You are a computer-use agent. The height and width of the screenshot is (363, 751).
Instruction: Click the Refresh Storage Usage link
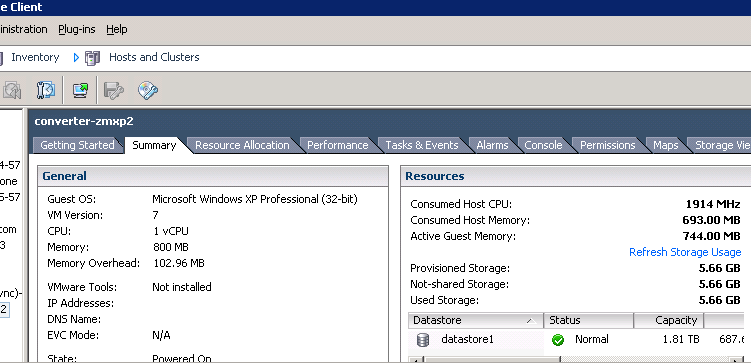click(x=685, y=252)
